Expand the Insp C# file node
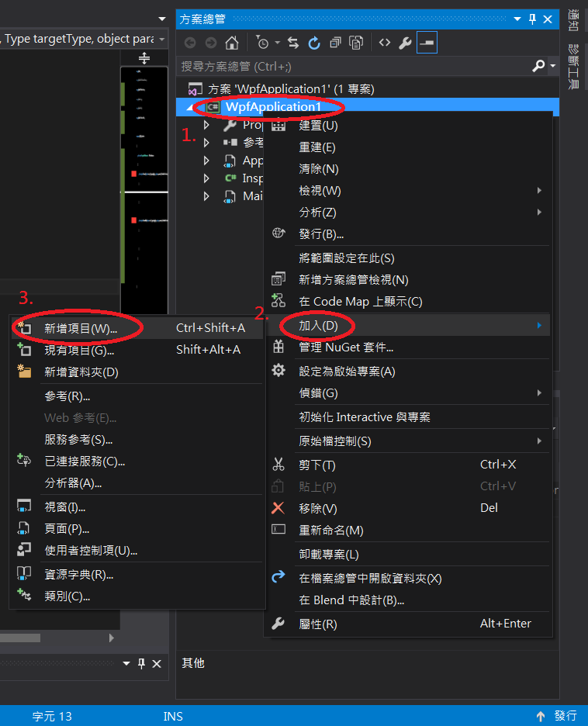The image size is (588, 726). [206, 178]
